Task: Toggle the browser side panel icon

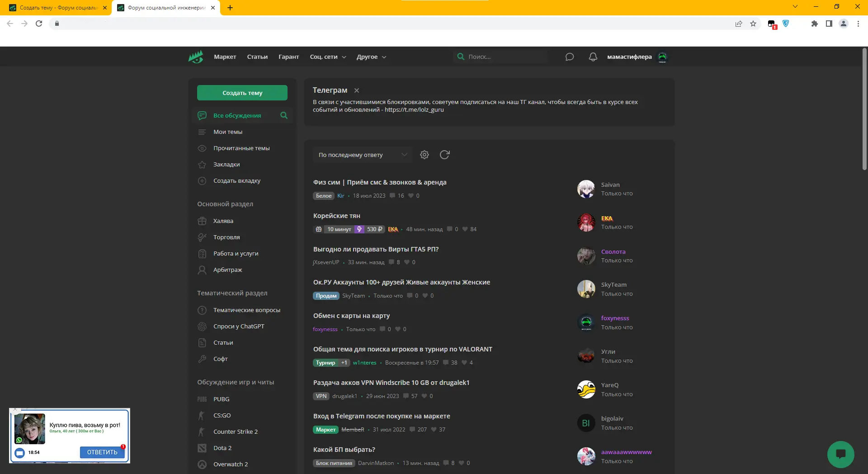Action: (x=829, y=24)
